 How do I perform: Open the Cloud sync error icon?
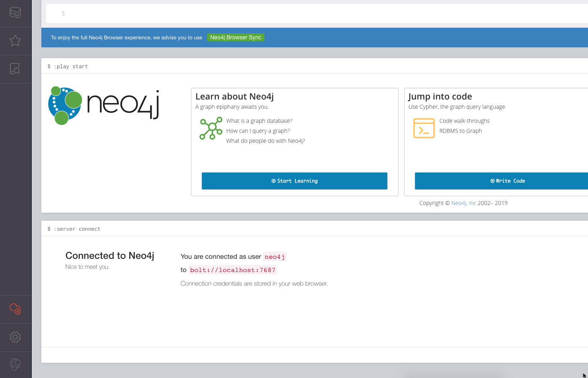coord(15,309)
